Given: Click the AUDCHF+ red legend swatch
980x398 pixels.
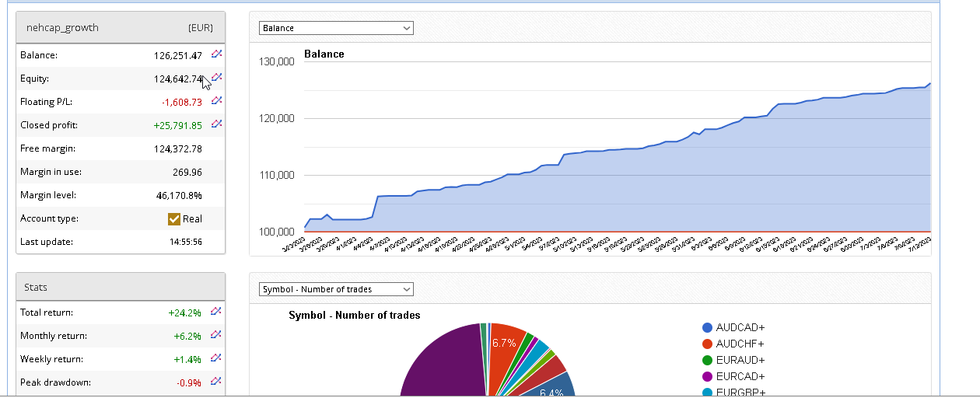Looking at the screenshot, I should [x=707, y=344].
